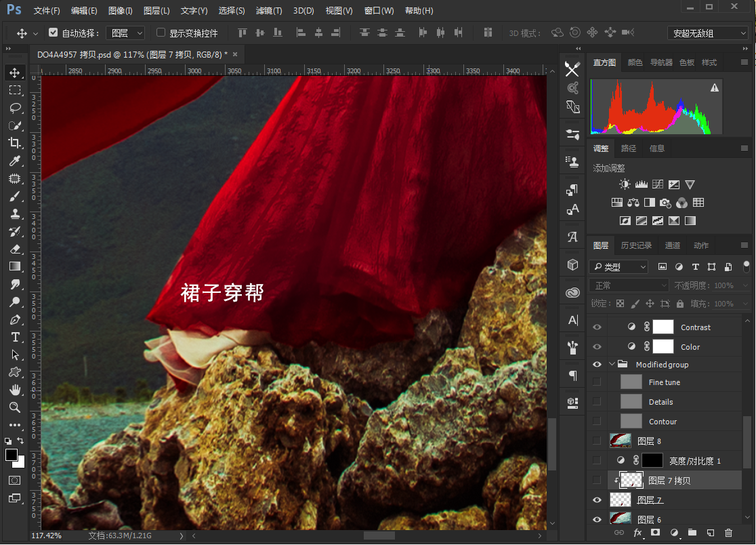This screenshot has width=756, height=545.
Task: Open the histogram panel flyout menu
Action: (x=744, y=62)
